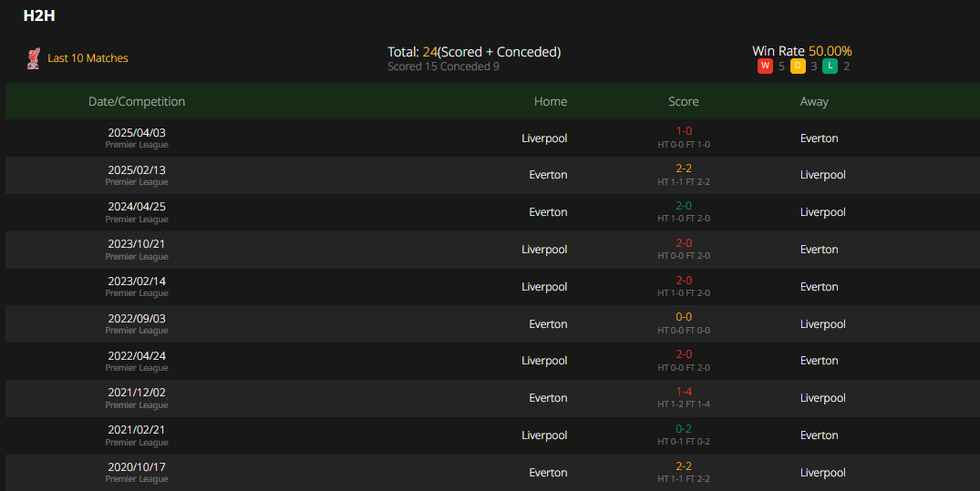Click the green L losses badge
Image resolution: width=980 pixels, height=491 pixels.
pos(830,66)
